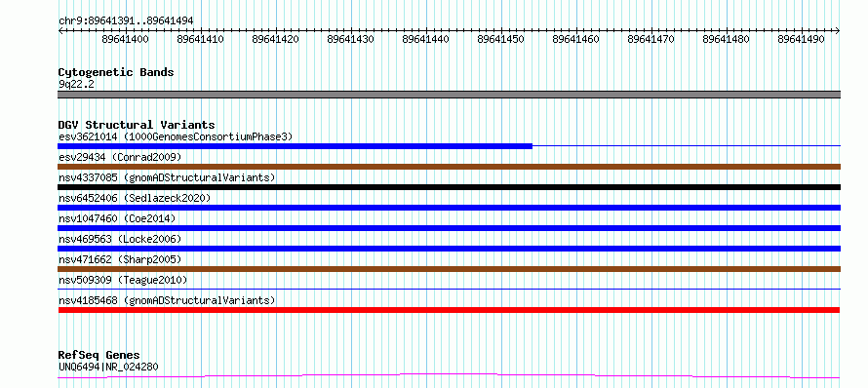Image resolution: width=868 pixels, height=388 pixels.
Task: Click ruler coordinate 89641410
Action: click(200, 40)
